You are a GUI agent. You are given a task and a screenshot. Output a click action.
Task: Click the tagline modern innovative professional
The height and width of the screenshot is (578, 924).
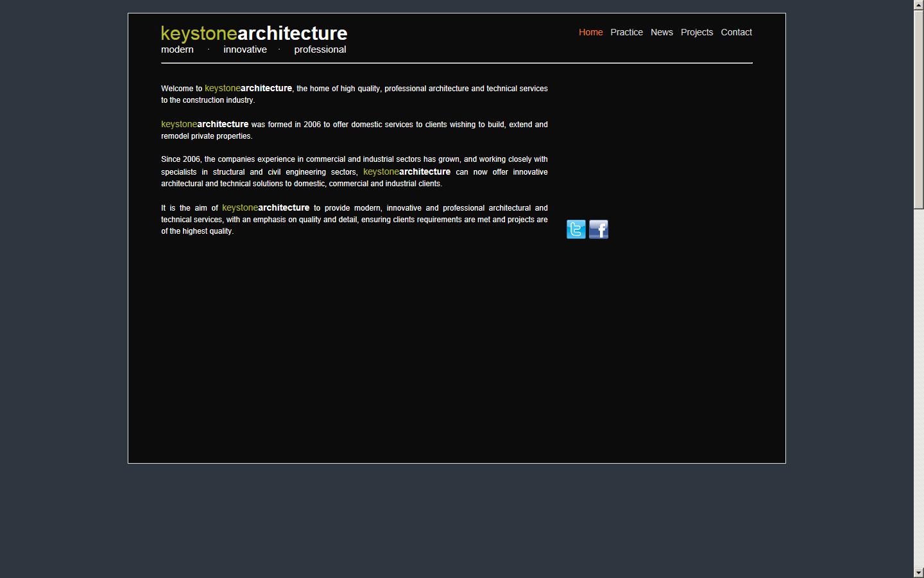(253, 49)
